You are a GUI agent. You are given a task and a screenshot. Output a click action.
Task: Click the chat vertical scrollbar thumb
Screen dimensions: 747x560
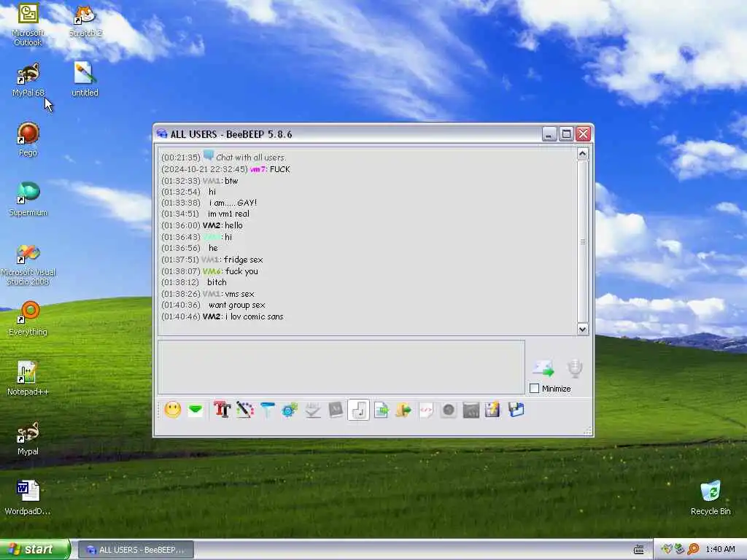[x=583, y=241]
